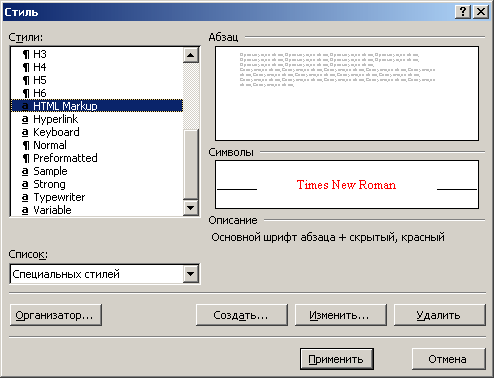The width and height of the screenshot is (494, 378).
Task: Click the Times New Roman character preview
Action: tap(347, 185)
